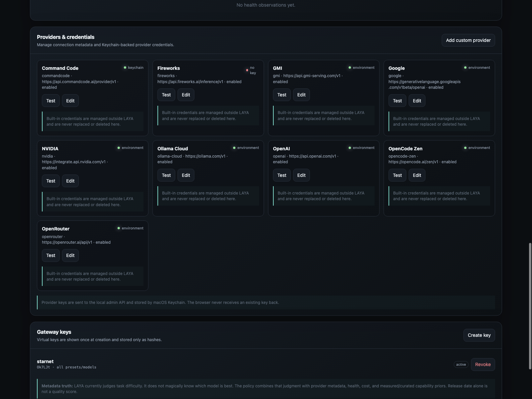Click the Providers & credentials heading
This screenshot has height=399, width=532.
pyautogui.click(x=66, y=37)
